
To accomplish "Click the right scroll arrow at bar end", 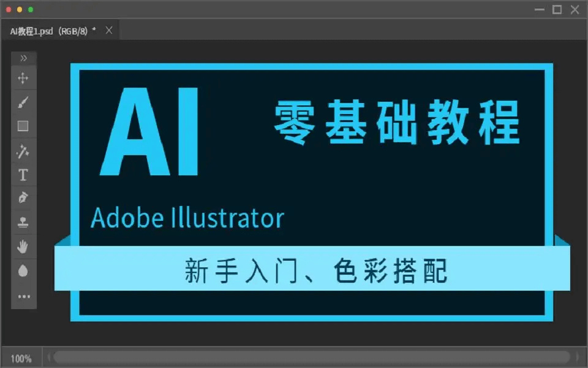I will point(578,357).
